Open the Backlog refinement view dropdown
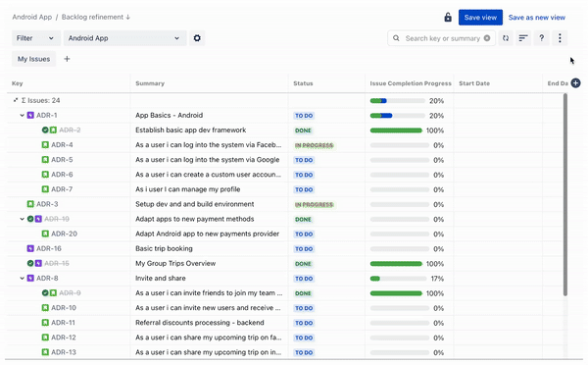 (x=96, y=17)
